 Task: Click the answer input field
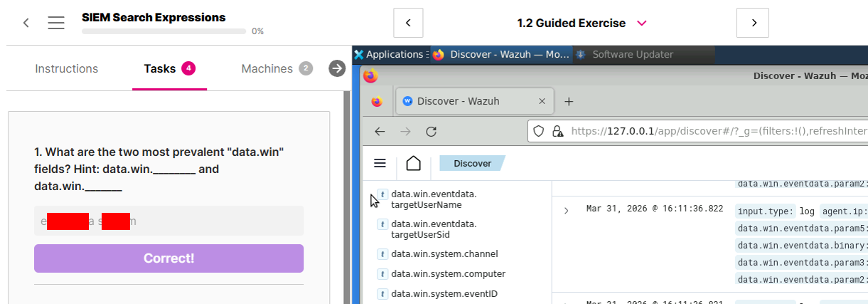pos(168,221)
